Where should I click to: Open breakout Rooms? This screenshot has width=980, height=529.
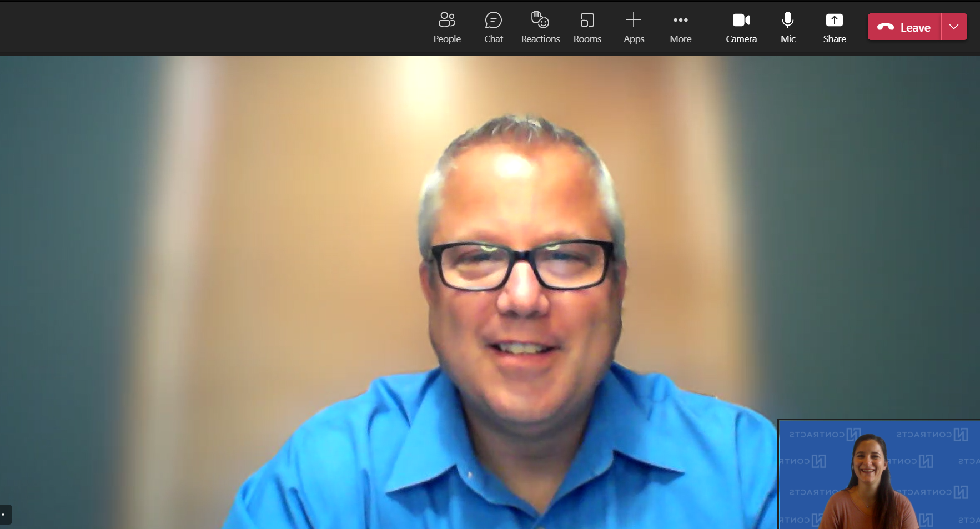click(x=587, y=28)
